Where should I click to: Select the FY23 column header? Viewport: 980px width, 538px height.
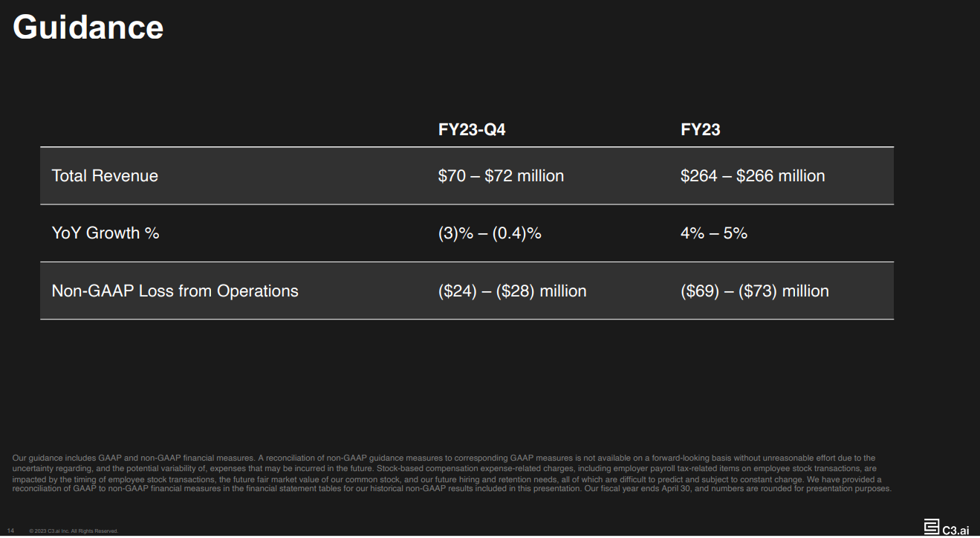(x=700, y=130)
